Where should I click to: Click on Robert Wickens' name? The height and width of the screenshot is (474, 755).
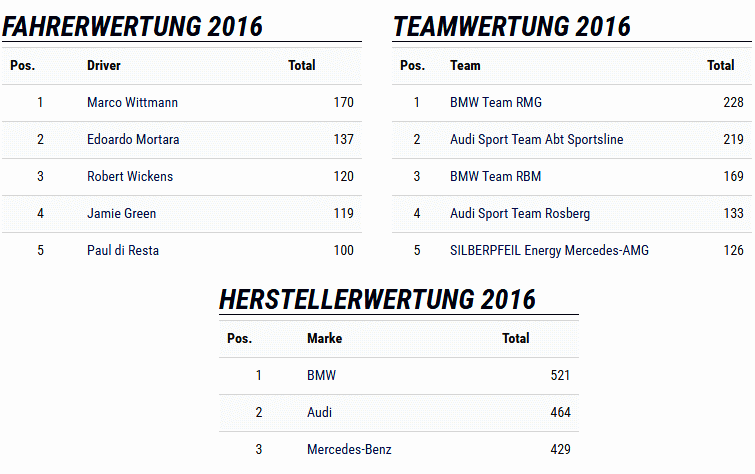tap(130, 177)
